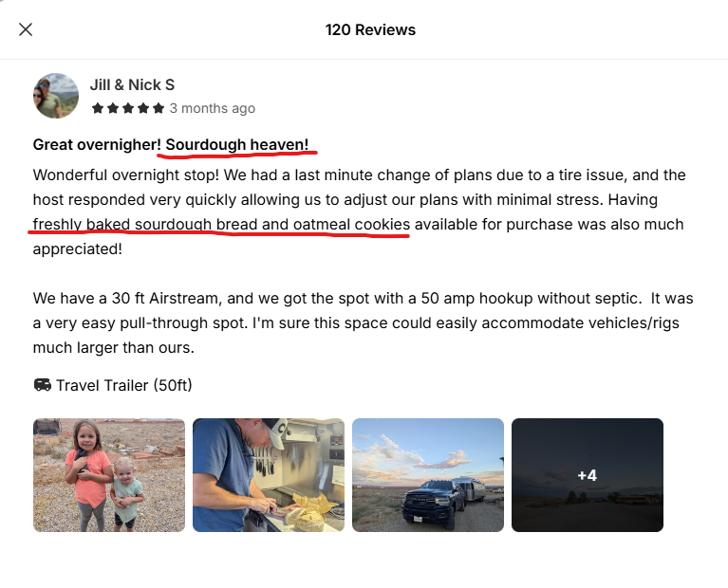Click the RV trailer icon

click(43, 385)
